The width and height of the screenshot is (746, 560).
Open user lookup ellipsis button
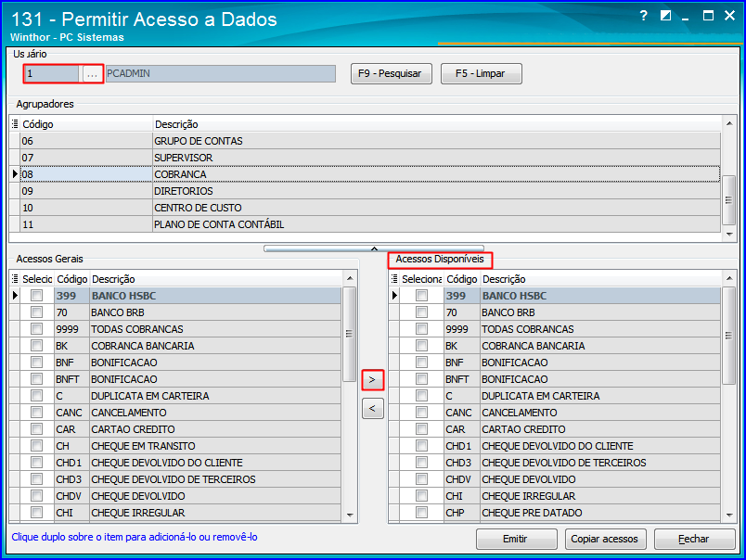click(x=92, y=73)
